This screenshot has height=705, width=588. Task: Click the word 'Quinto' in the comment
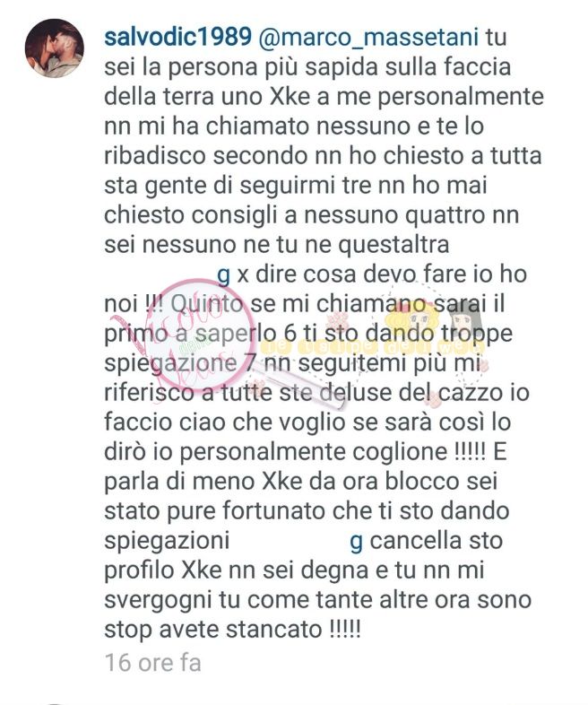click(207, 305)
